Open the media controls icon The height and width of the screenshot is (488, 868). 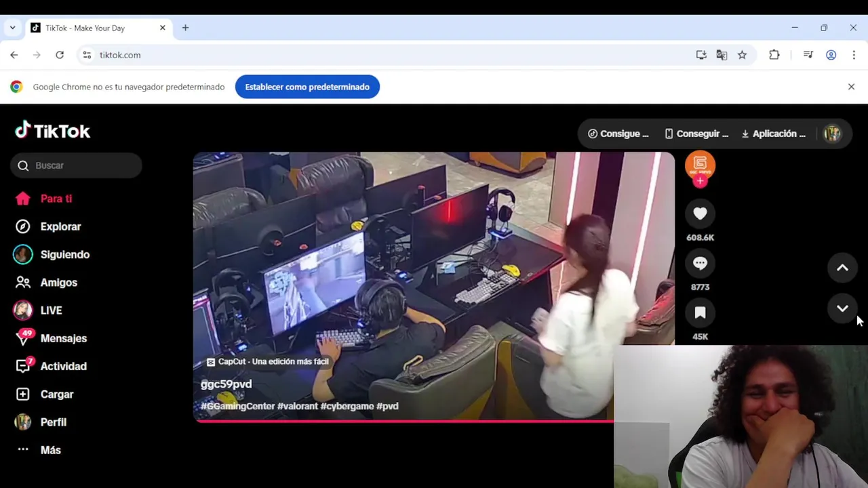click(x=808, y=55)
